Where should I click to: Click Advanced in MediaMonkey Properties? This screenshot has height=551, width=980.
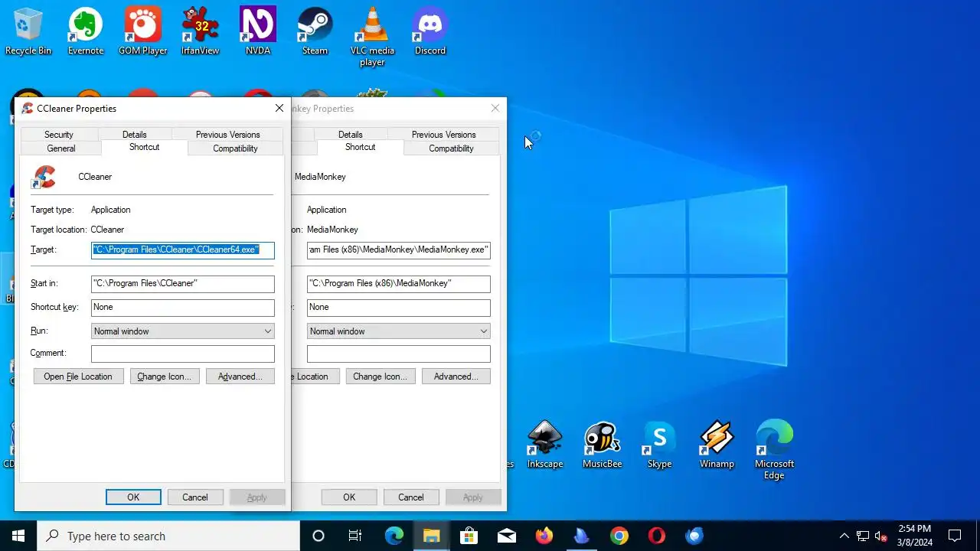456,377
